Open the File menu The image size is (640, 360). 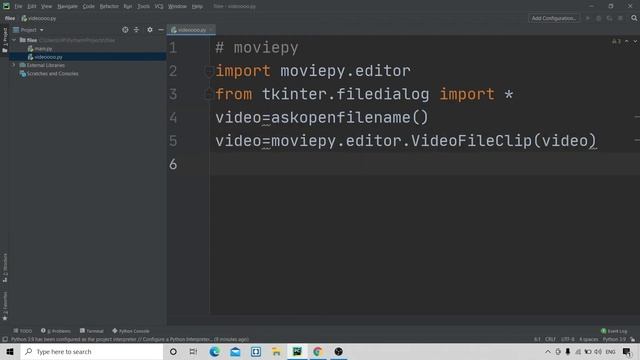click(18, 6)
